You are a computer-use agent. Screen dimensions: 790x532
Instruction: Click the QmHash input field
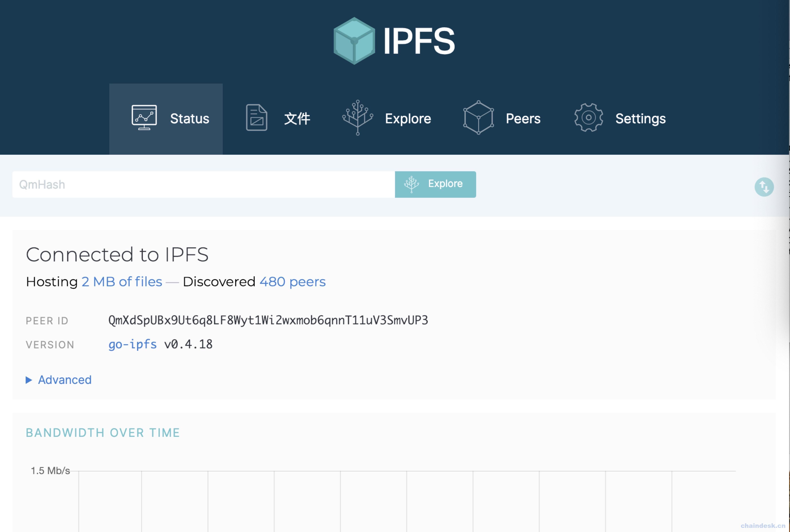point(204,185)
